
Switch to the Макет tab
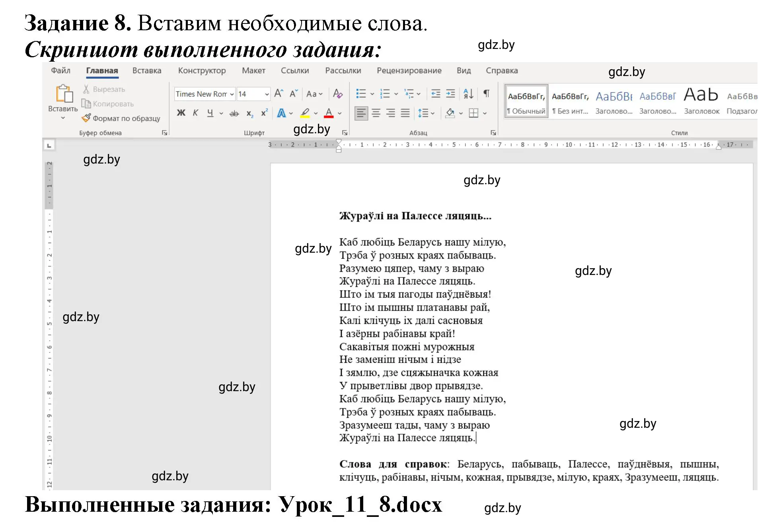pyautogui.click(x=253, y=70)
